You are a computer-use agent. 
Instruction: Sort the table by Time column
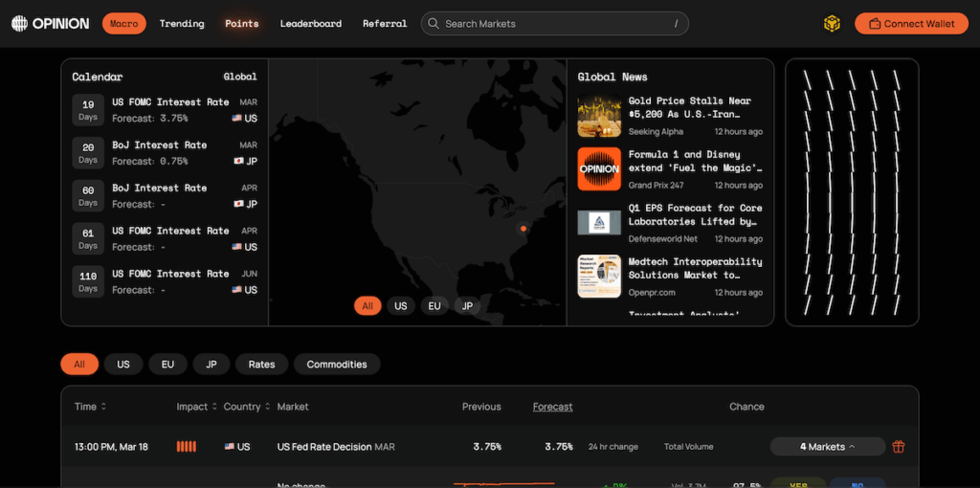[x=90, y=407]
